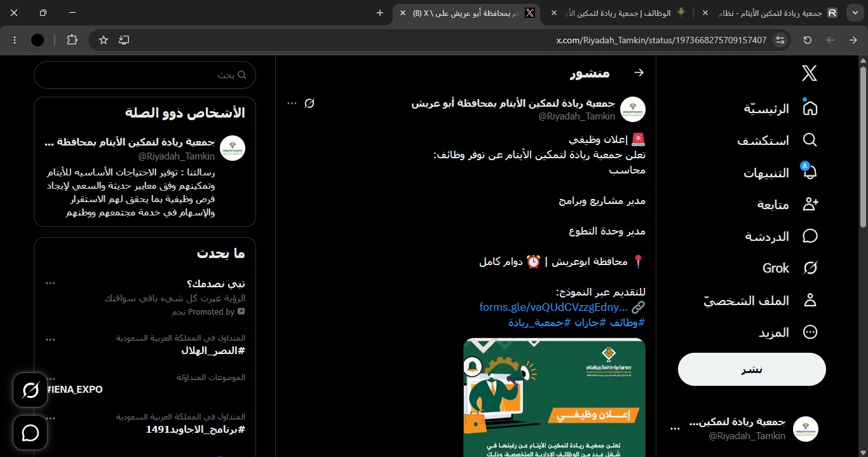The image size is (868, 457).
Task: Click the #جازان hashtag
Action: click(x=589, y=322)
